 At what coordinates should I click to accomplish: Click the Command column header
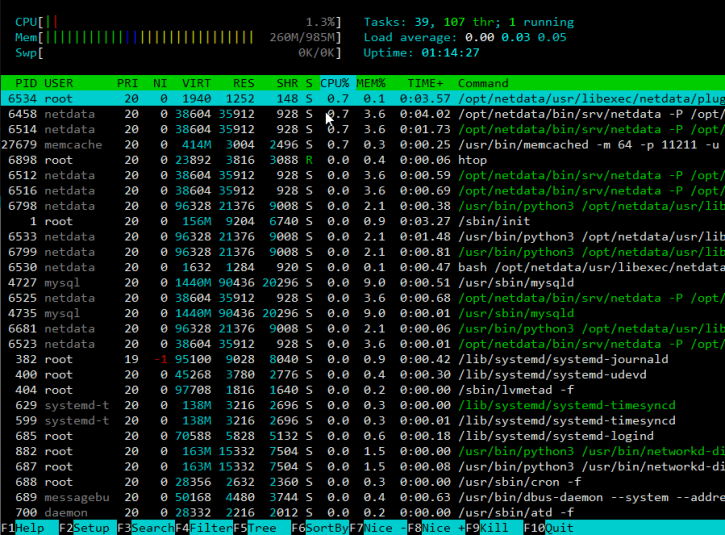pos(483,83)
